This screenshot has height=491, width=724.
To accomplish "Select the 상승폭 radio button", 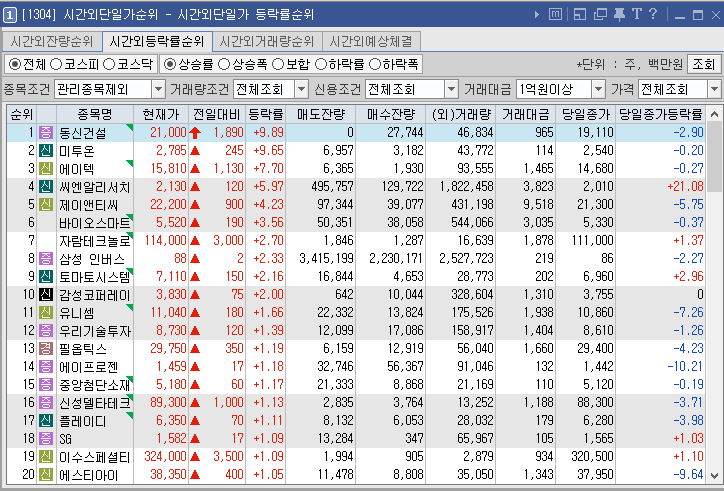I will tap(224, 64).
